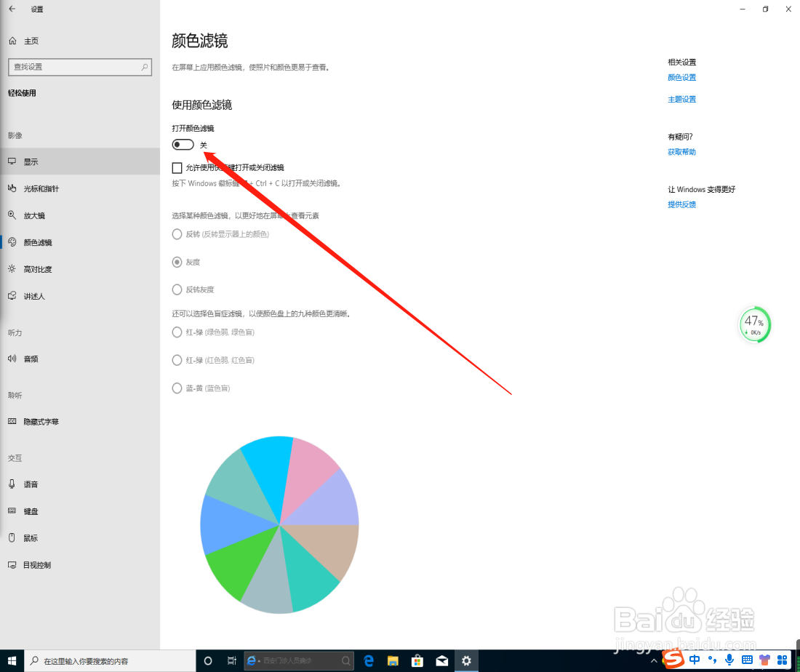
Task: Open the 颜色设置 link
Action: pos(681,77)
